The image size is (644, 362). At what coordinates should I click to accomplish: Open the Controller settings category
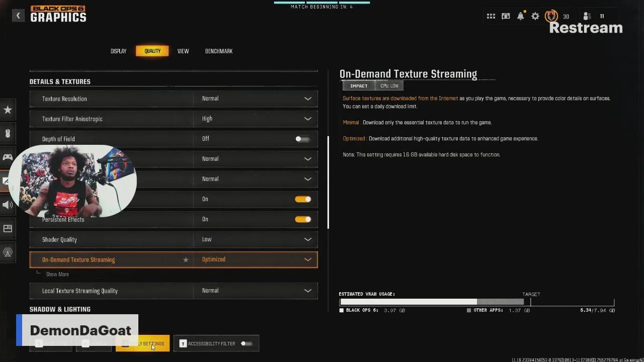click(x=8, y=157)
